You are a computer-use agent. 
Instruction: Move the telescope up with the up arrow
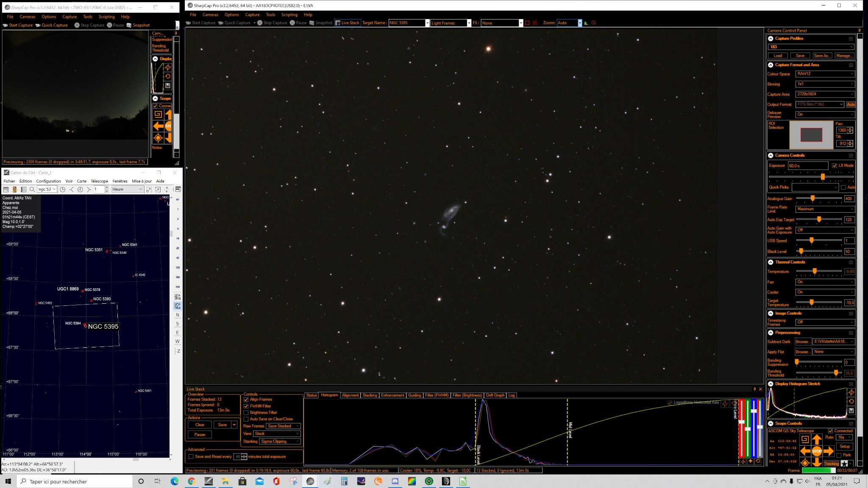click(817, 440)
